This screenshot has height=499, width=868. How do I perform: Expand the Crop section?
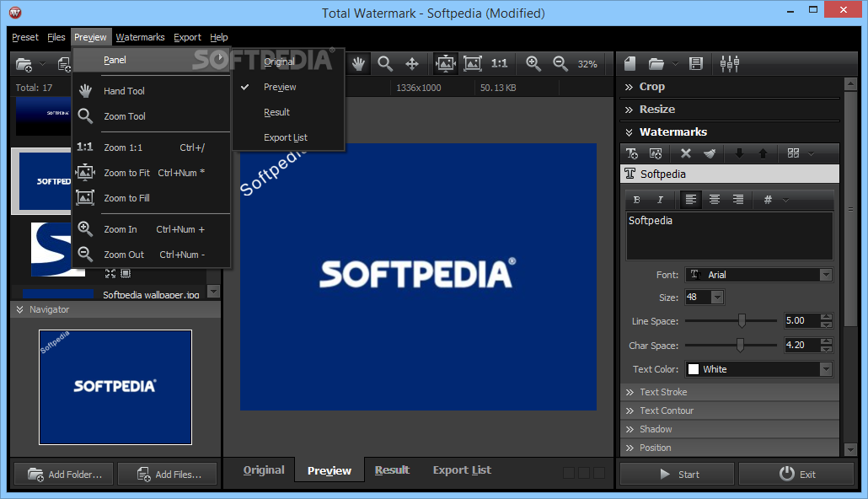730,87
